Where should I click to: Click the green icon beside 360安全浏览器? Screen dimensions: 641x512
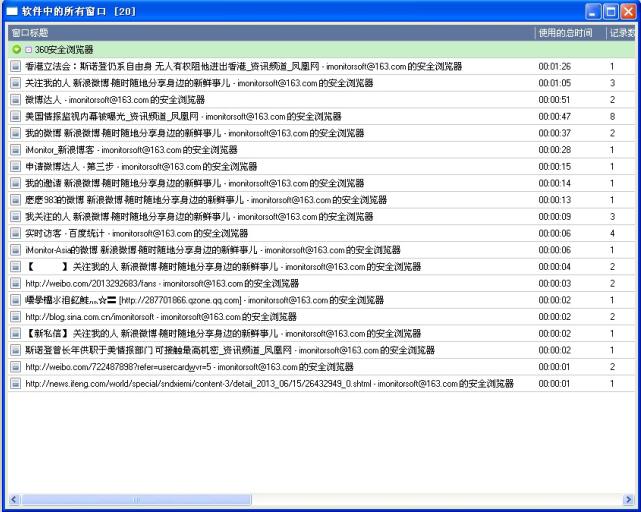coord(16,50)
